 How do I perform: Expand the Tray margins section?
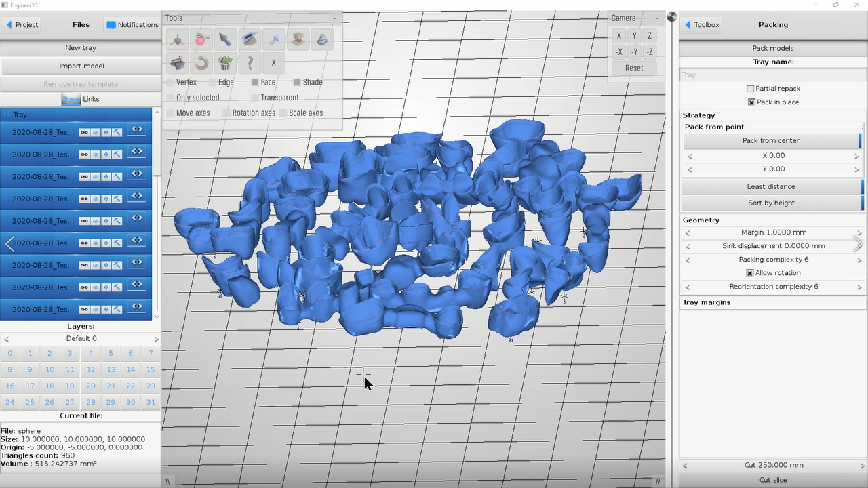(x=706, y=302)
